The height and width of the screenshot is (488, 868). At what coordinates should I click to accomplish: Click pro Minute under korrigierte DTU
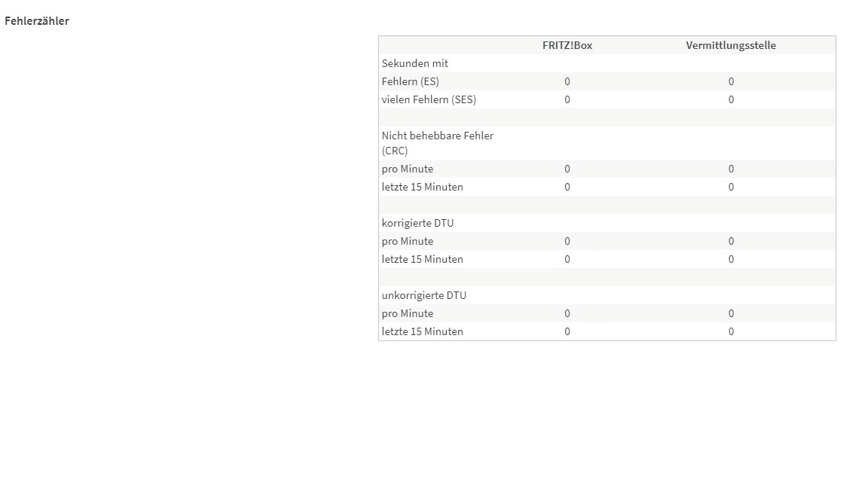tap(408, 241)
